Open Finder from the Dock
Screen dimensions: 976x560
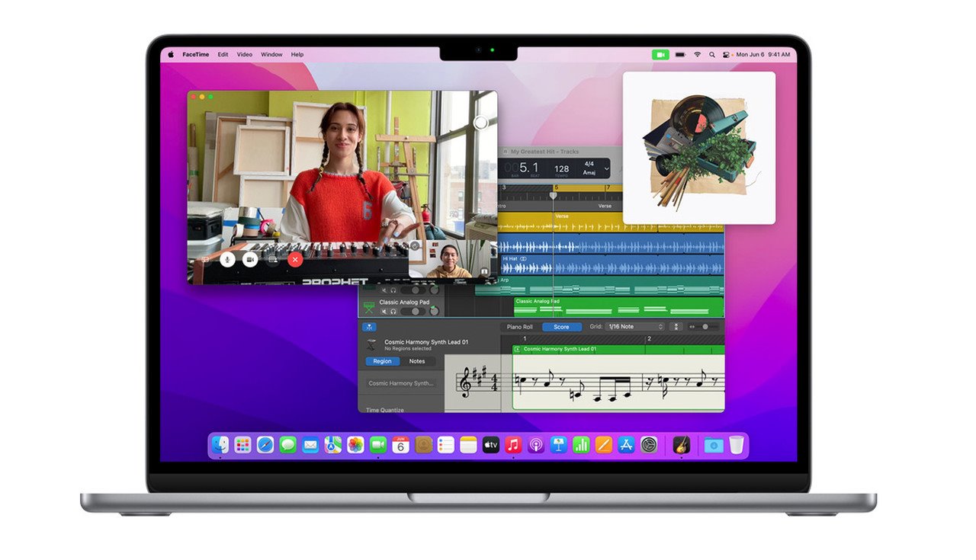pyautogui.click(x=220, y=445)
